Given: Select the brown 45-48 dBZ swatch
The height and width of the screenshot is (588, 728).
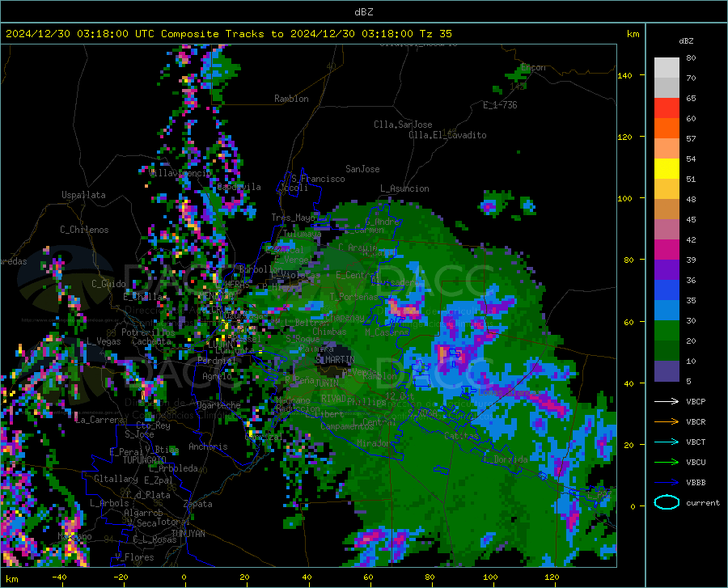Looking at the screenshot, I should click(667, 209).
